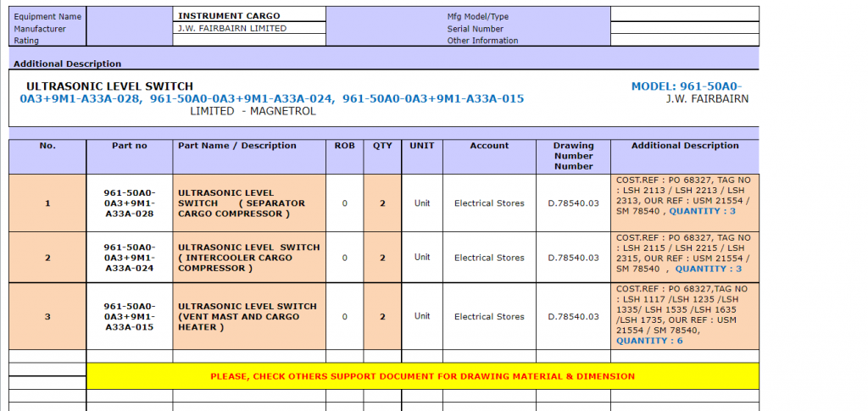
Task: Click the ROB value in row 3
Action: 344,317
